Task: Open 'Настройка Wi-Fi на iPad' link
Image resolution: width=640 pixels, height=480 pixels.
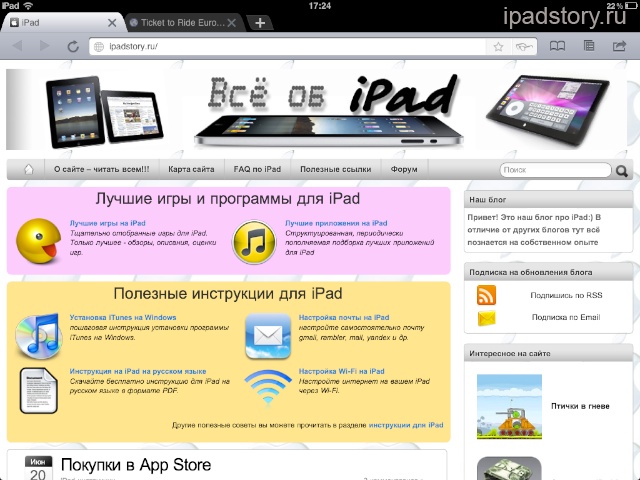Action: click(342, 371)
